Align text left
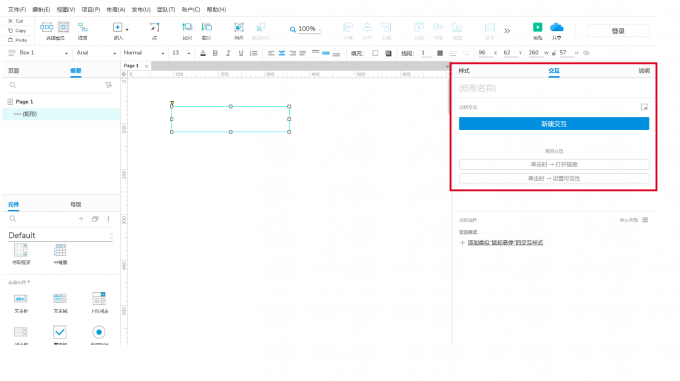Screen dimensions: 680x381 (271, 53)
